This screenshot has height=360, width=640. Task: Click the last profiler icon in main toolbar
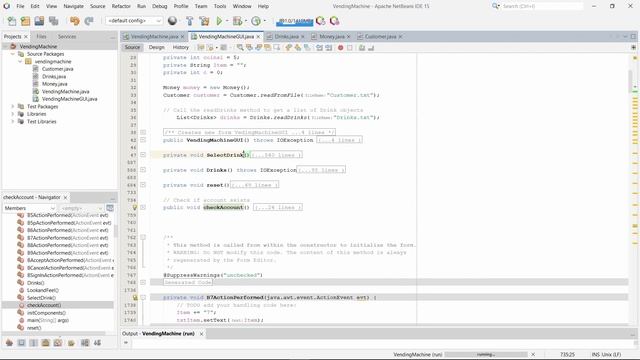pyautogui.click(x=335, y=21)
